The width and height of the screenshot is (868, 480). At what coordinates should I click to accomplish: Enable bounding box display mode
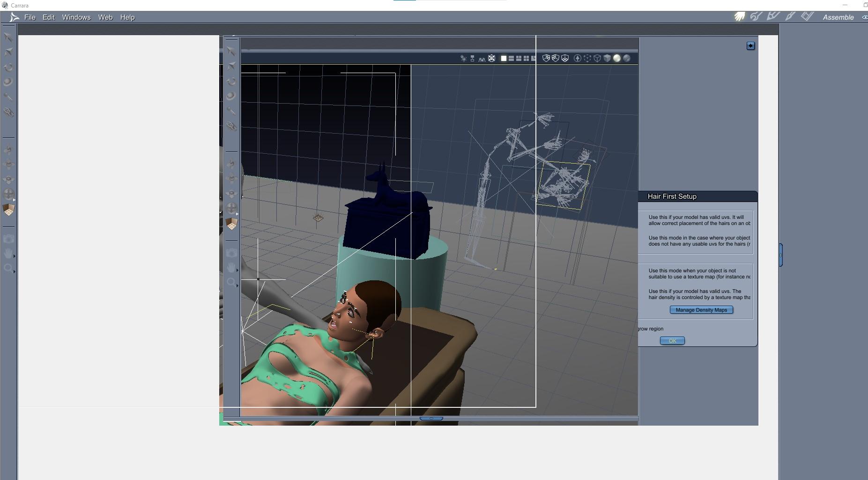587,58
